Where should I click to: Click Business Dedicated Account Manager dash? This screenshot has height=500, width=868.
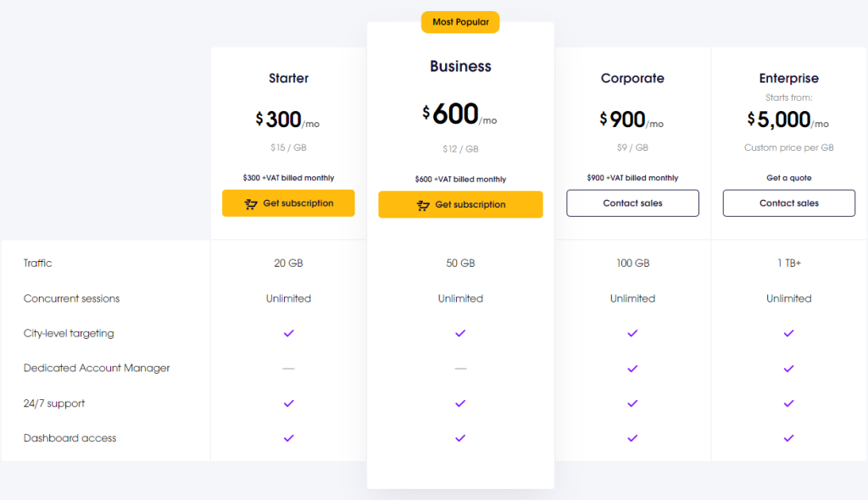tap(460, 369)
